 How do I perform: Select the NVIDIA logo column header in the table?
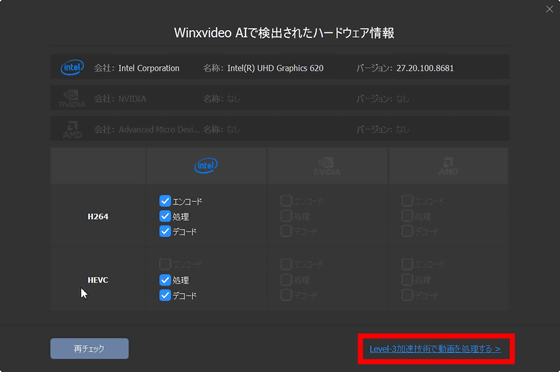327,166
